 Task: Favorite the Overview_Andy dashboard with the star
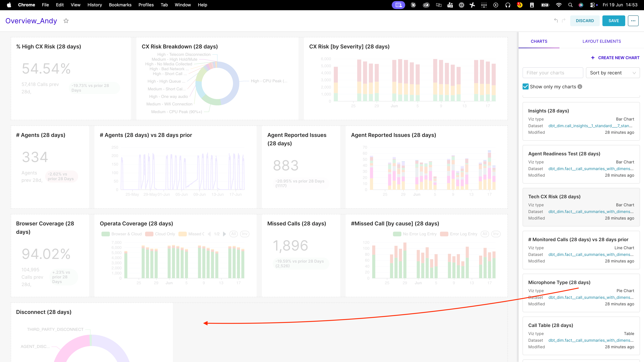coord(66,21)
